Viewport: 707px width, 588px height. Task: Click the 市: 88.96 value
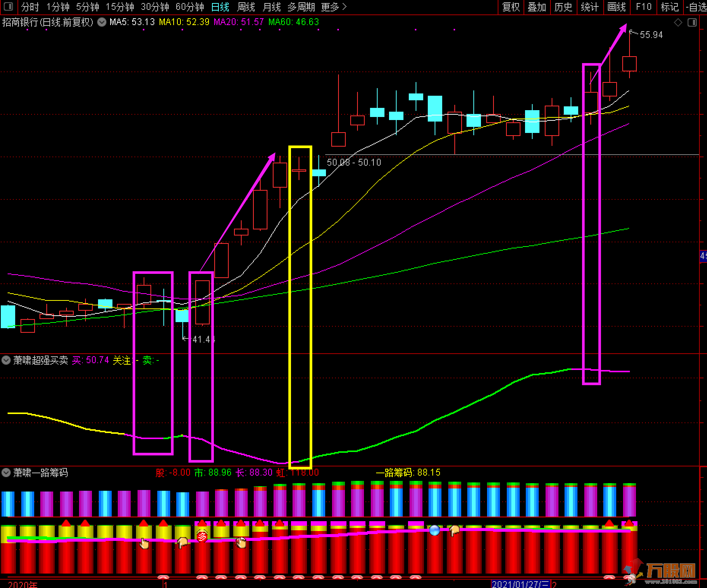[x=213, y=473]
